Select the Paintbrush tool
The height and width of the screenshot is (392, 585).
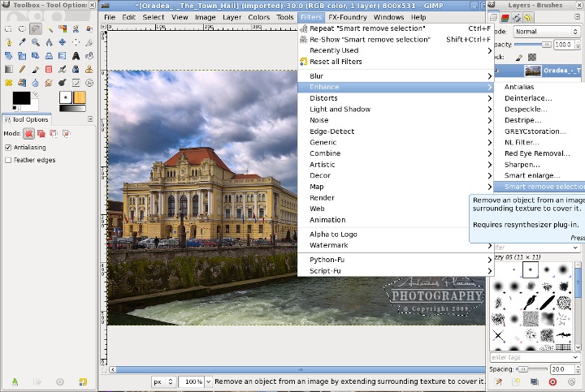coord(36,69)
